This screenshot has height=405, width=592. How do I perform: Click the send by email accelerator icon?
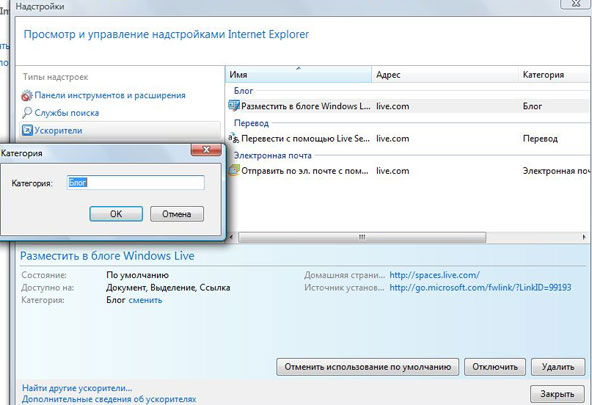[234, 171]
